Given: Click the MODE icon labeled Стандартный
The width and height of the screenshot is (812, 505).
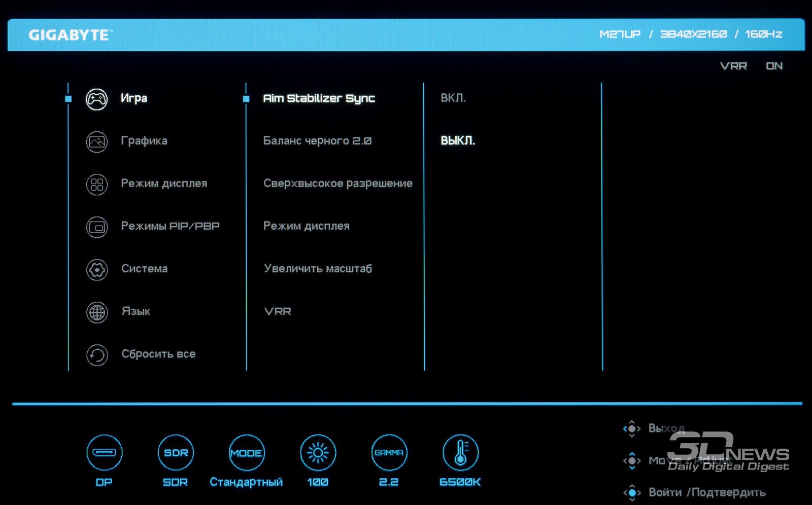Looking at the screenshot, I should click(x=246, y=452).
